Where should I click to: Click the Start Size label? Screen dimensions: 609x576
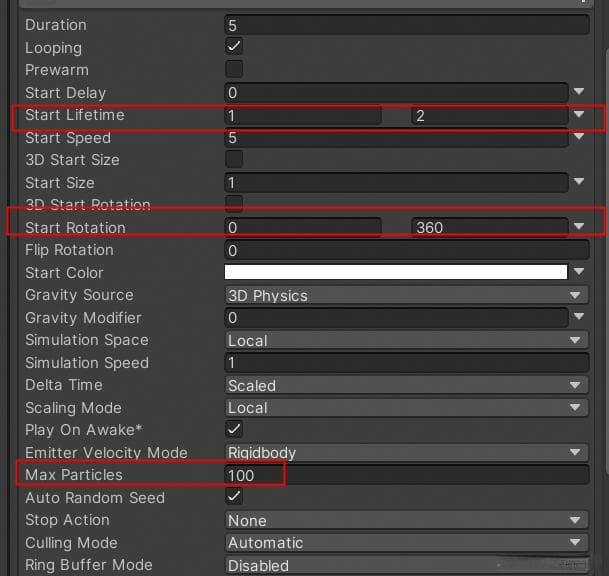tap(60, 183)
